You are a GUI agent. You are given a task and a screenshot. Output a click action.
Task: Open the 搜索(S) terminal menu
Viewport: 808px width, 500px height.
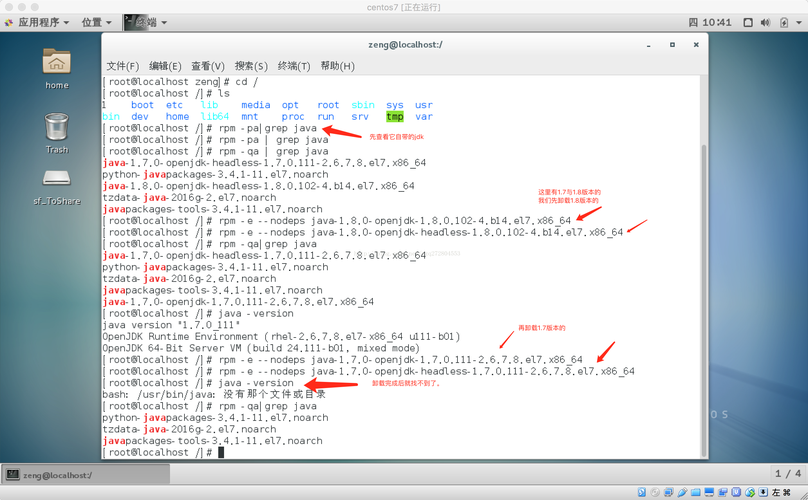click(251, 66)
